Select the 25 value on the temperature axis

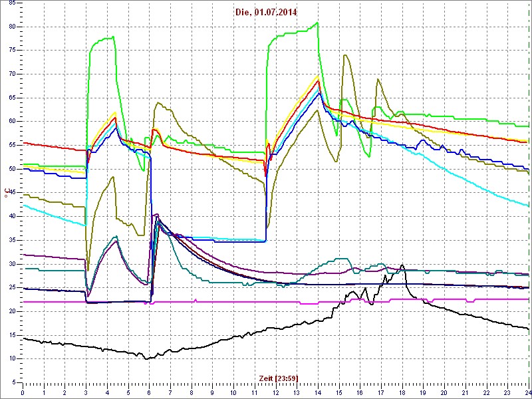pos(11,288)
